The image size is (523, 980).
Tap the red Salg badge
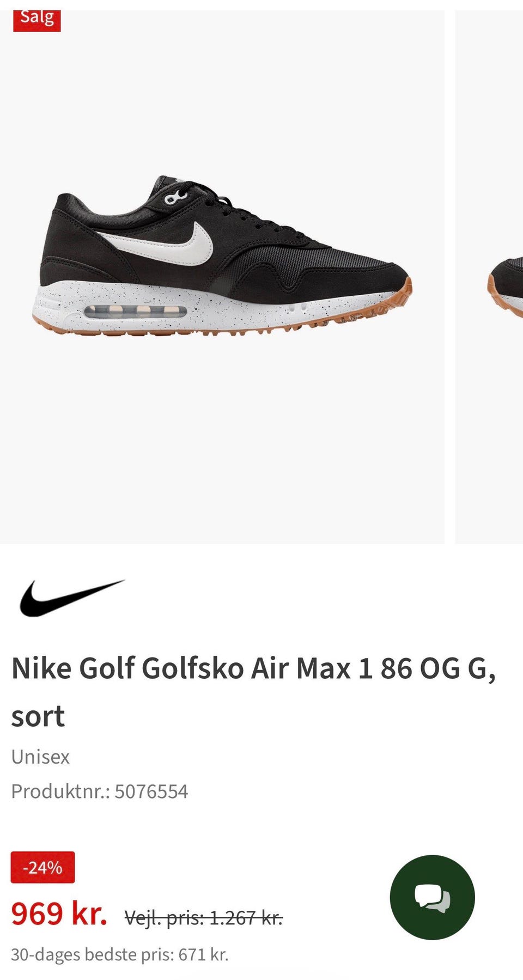[37, 19]
